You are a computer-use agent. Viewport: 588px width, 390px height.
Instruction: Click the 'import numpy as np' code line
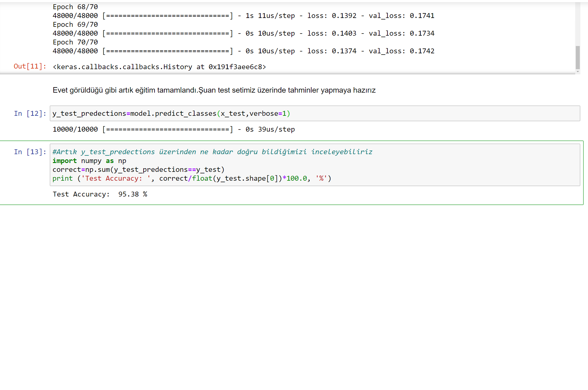(89, 161)
